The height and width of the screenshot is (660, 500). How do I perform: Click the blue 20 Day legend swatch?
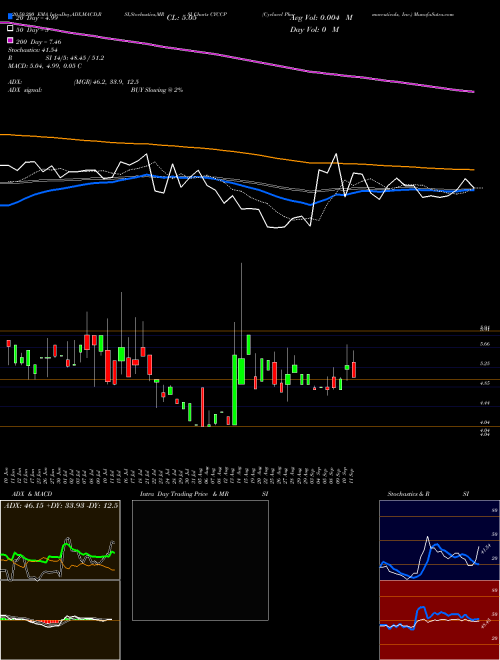[x=11, y=17]
